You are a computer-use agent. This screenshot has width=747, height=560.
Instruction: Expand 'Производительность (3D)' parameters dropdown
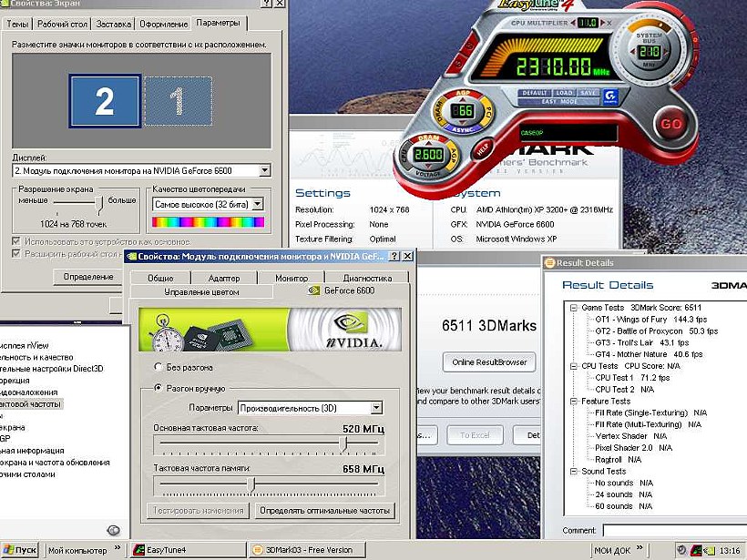pos(376,408)
